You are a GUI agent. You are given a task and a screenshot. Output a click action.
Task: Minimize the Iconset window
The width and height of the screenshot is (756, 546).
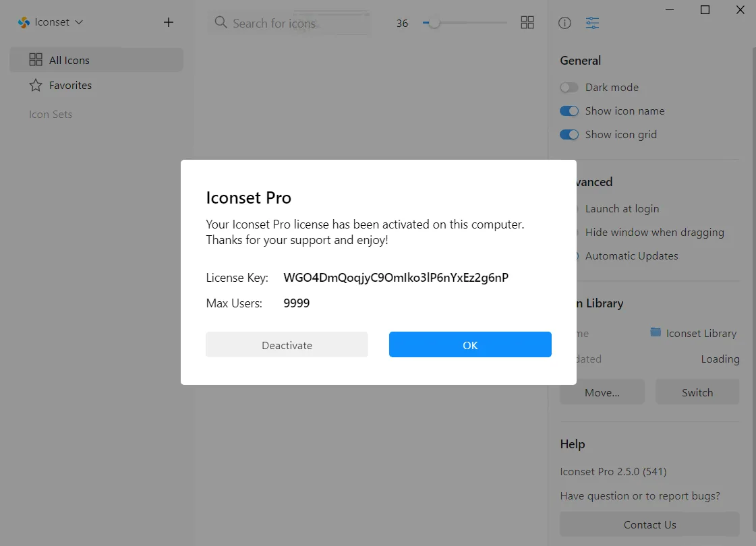[x=670, y=9]
